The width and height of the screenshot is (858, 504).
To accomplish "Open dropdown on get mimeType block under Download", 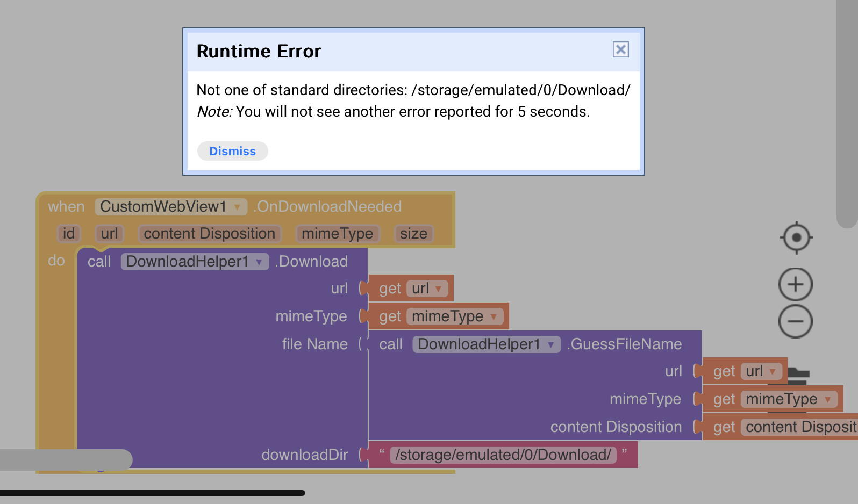I will coord(494,316).
